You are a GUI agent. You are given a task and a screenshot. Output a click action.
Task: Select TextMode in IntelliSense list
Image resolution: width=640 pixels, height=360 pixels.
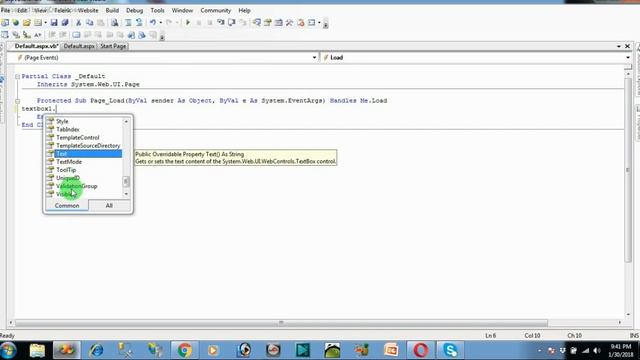84,162
